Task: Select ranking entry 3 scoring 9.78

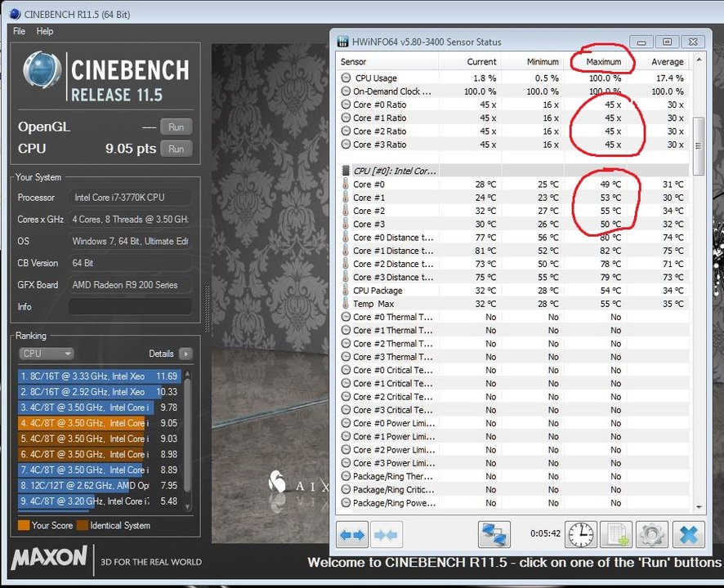Action: click(100, 408)
